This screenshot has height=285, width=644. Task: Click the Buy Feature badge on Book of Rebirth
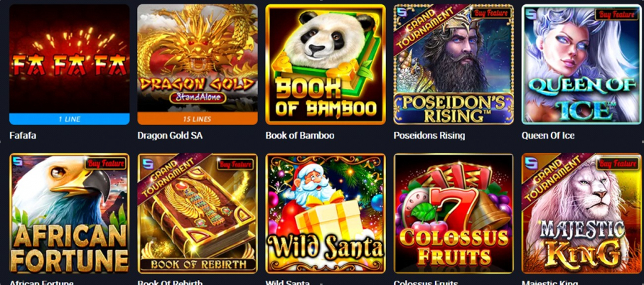[x=235, y=164]
